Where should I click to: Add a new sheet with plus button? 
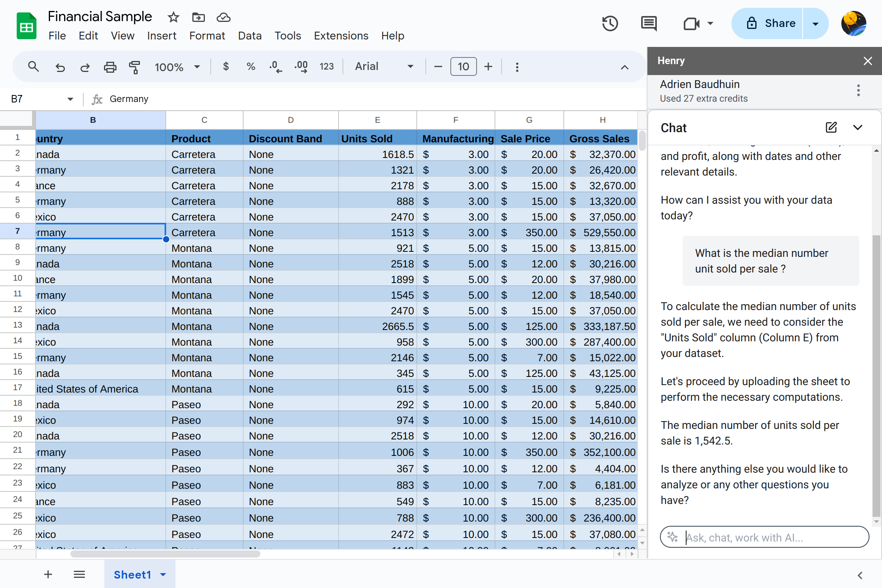click(48, 574)
